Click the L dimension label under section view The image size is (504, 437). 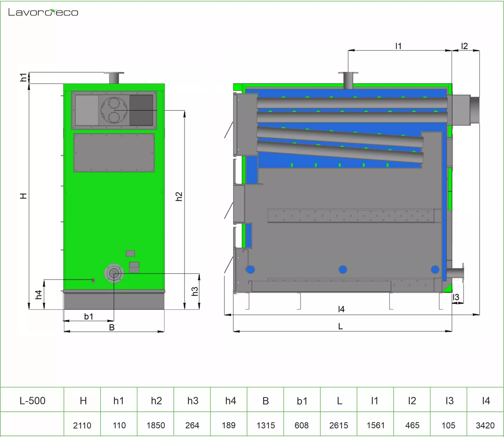coord(340,326)
